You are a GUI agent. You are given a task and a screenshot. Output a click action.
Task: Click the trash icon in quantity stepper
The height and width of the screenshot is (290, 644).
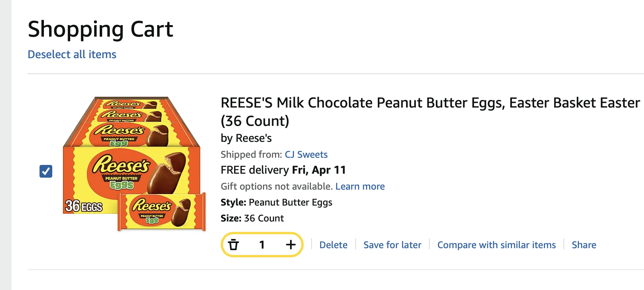pos(233,245)
